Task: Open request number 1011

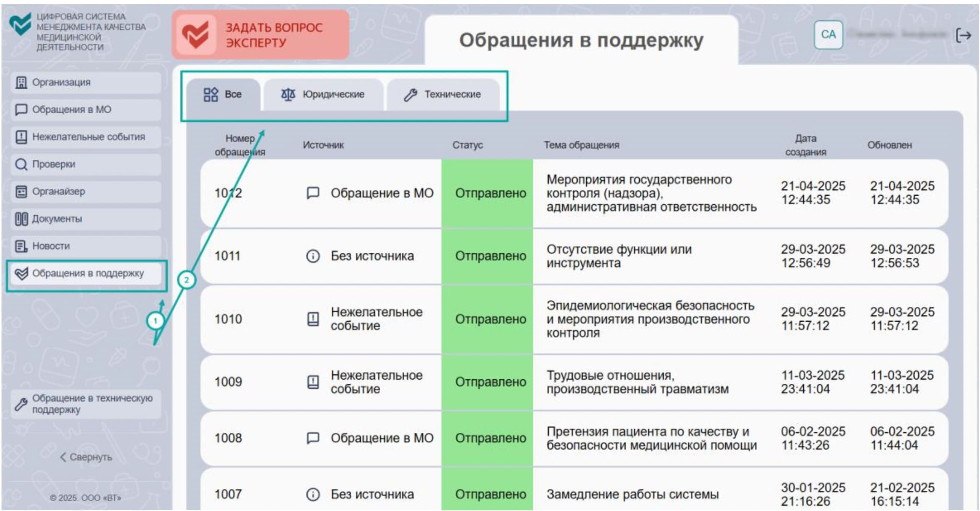Action: click(227, 256)
